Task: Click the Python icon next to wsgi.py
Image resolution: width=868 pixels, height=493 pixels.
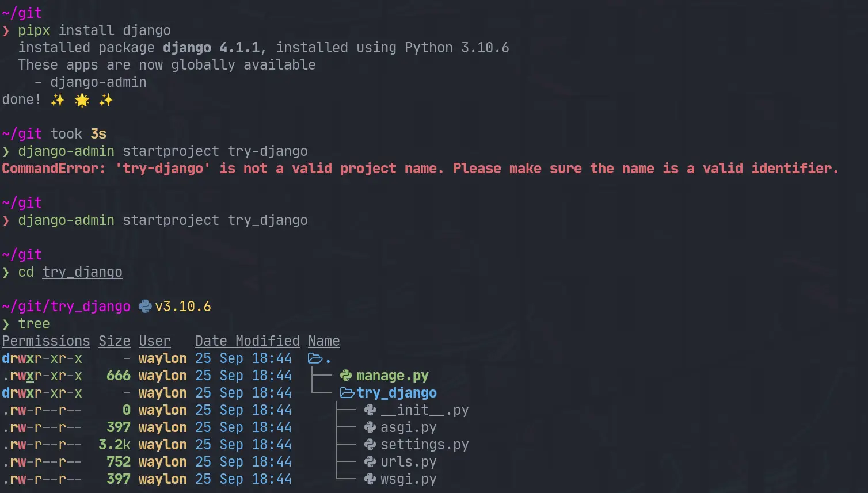Action: coord(370,479)
